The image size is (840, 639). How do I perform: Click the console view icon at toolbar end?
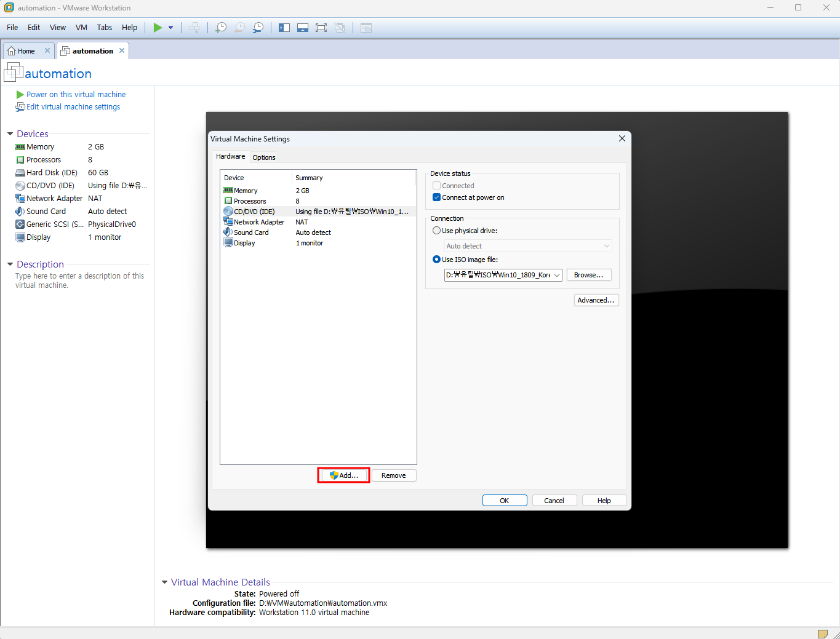point(366,28)
